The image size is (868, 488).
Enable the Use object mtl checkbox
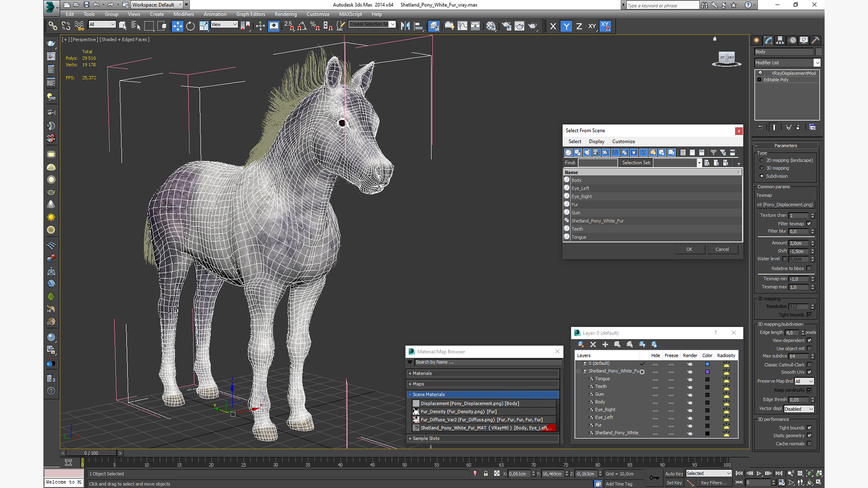tap(809, 348)
